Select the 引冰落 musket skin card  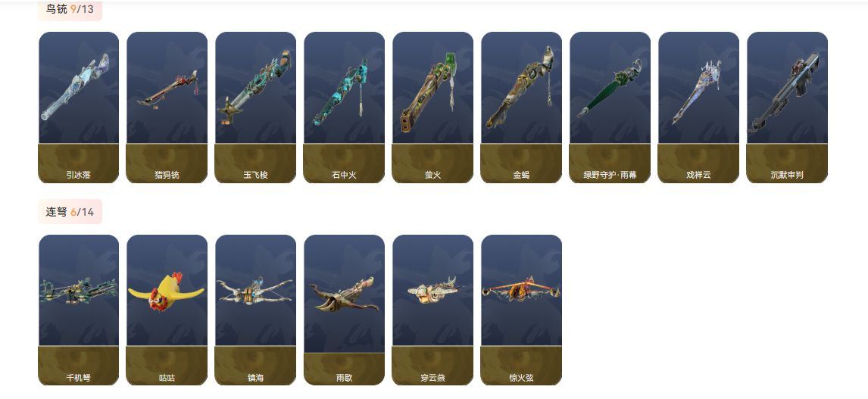point(79,108)
